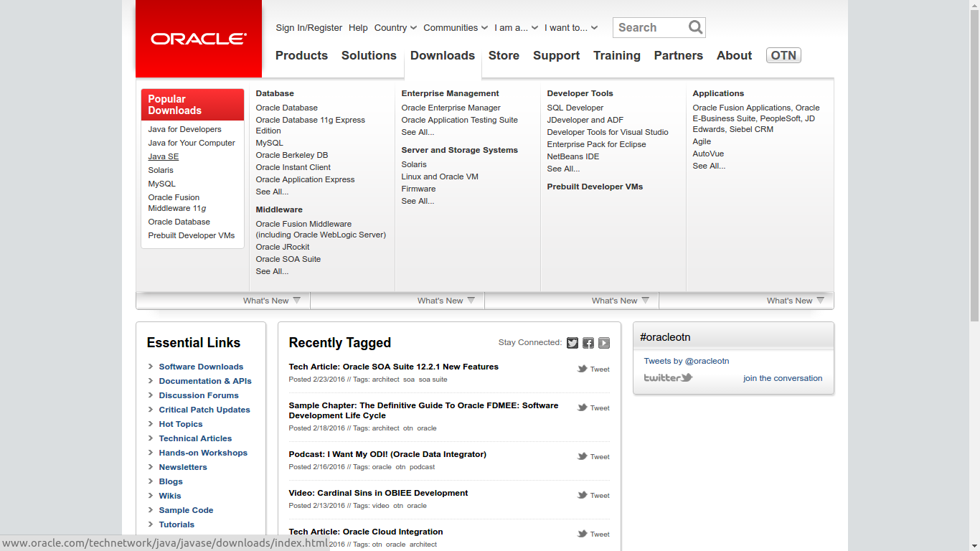Image resolution: width=980 pixels, height=551 pixels.
Task: Open the Support menu
Action: [x=556, y=55]
